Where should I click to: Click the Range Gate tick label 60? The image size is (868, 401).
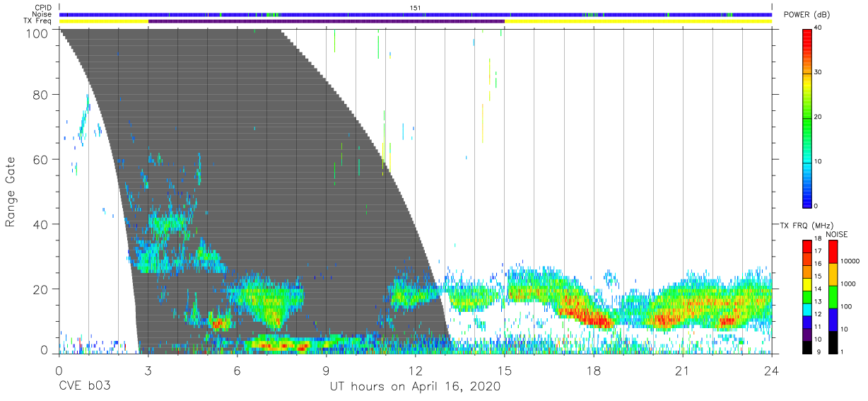tap(41, 160)
